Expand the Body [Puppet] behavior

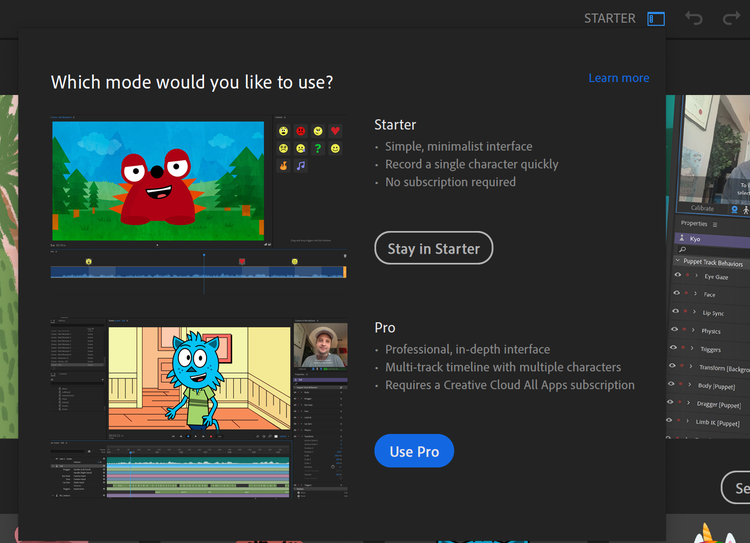pos(691,385)
